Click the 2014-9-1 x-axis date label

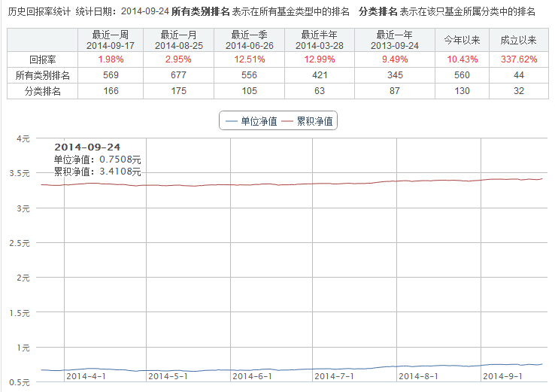click(502, 376)
